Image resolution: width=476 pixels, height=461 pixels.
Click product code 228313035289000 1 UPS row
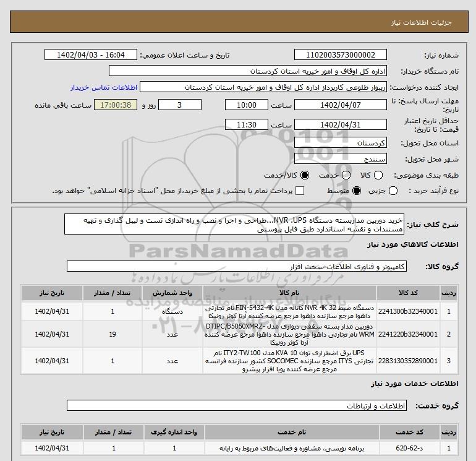pyautogui.click(x=408, y=361)
